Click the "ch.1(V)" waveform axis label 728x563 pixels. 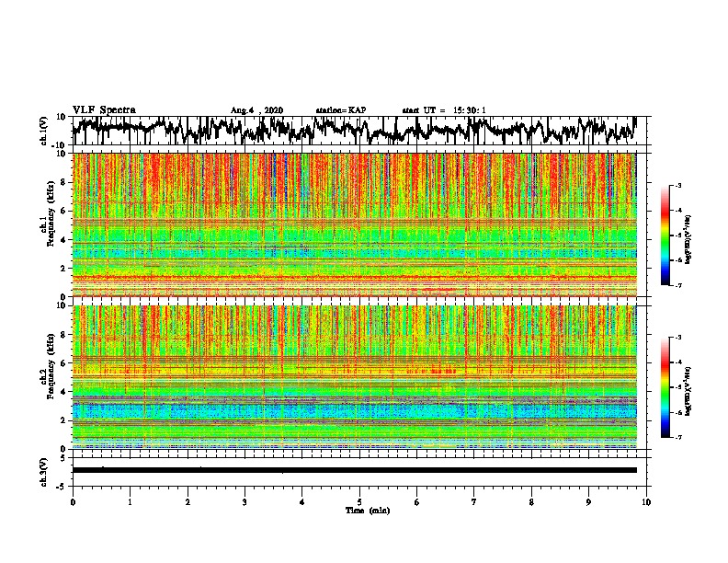43,131
